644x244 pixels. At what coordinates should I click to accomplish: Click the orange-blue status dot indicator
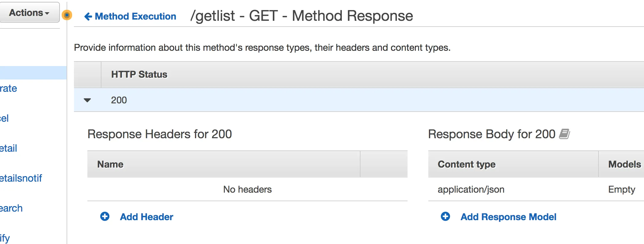pos(67,15)
